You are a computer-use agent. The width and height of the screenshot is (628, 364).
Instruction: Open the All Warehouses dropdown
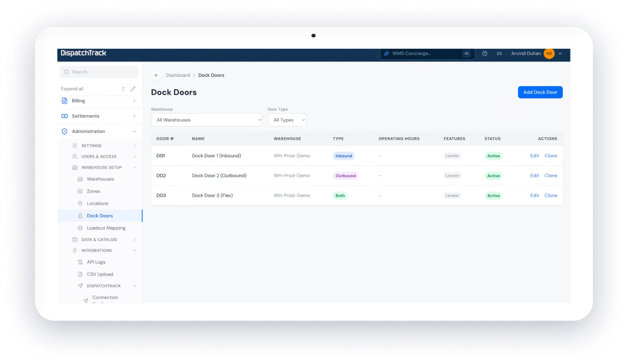pos(207,120)
